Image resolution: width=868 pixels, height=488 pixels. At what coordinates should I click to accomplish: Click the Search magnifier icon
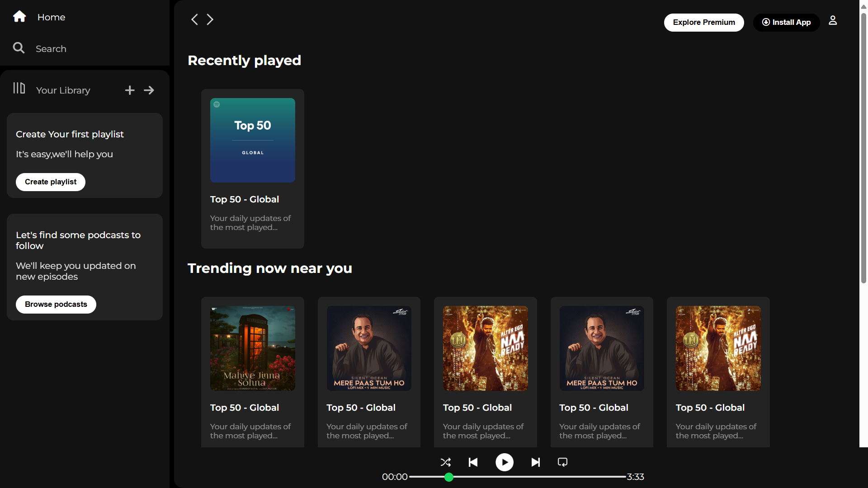pos(19,48)
